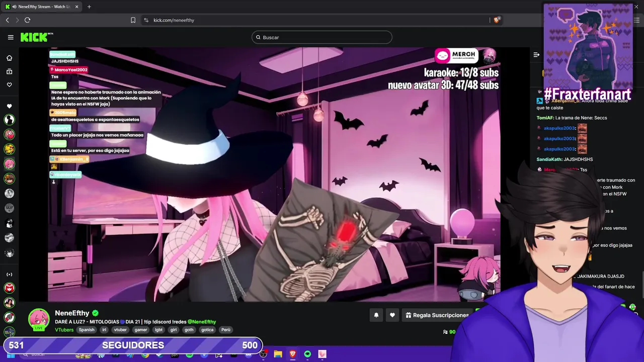Open the VTubers category link
Viewport: 644px width, 362px height.
[x=64, y=330]
